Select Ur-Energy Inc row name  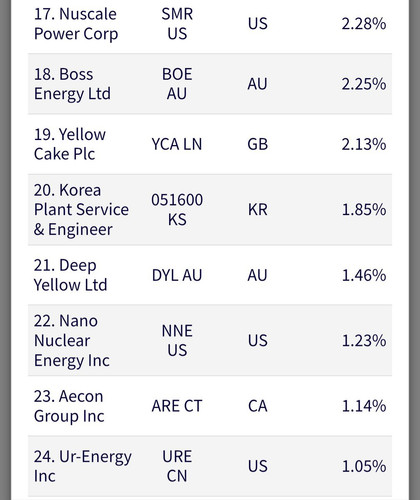[82, 466]
